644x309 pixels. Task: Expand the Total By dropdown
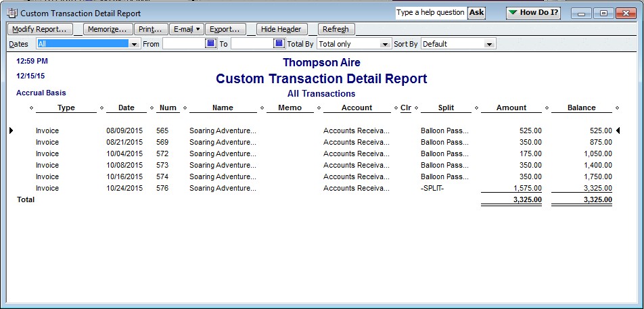pyautogui.click(x=385, y=44)
